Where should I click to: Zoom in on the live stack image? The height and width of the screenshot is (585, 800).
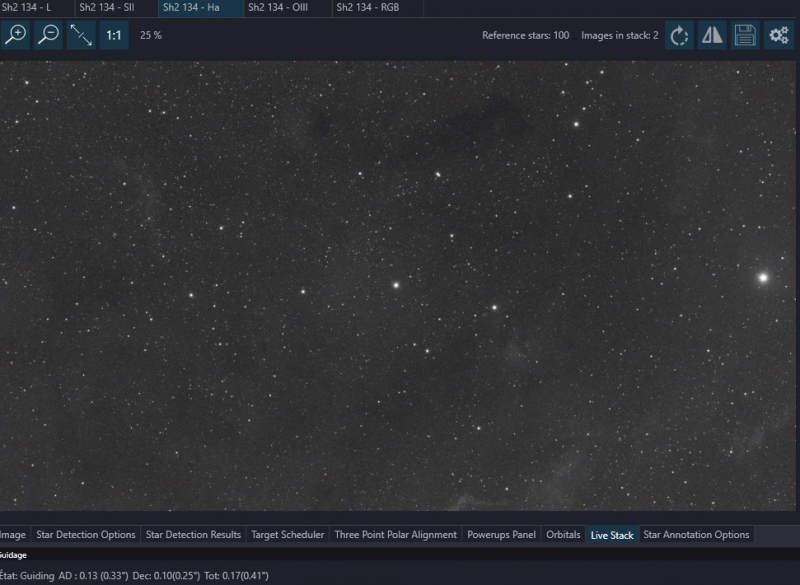click(16, 35)
